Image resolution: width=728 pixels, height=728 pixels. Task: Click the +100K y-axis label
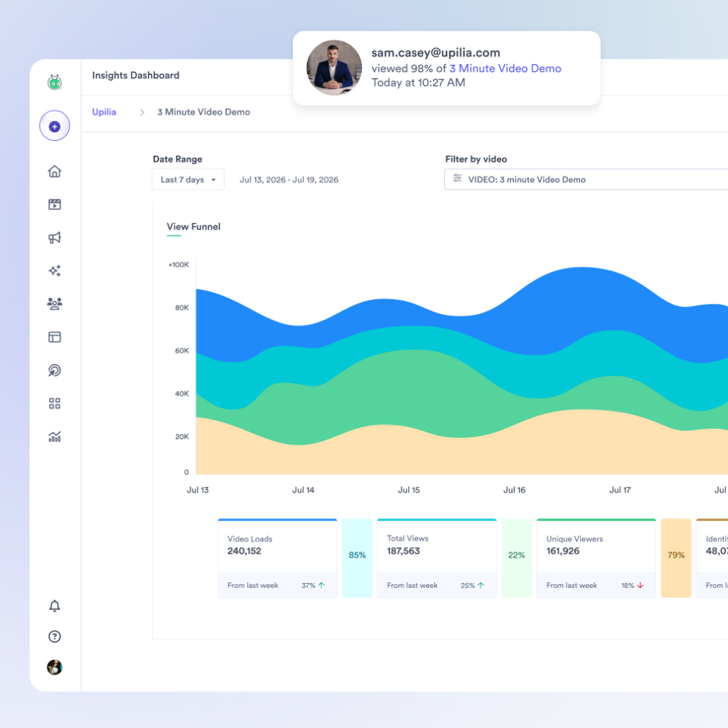[x=178, y=264]
